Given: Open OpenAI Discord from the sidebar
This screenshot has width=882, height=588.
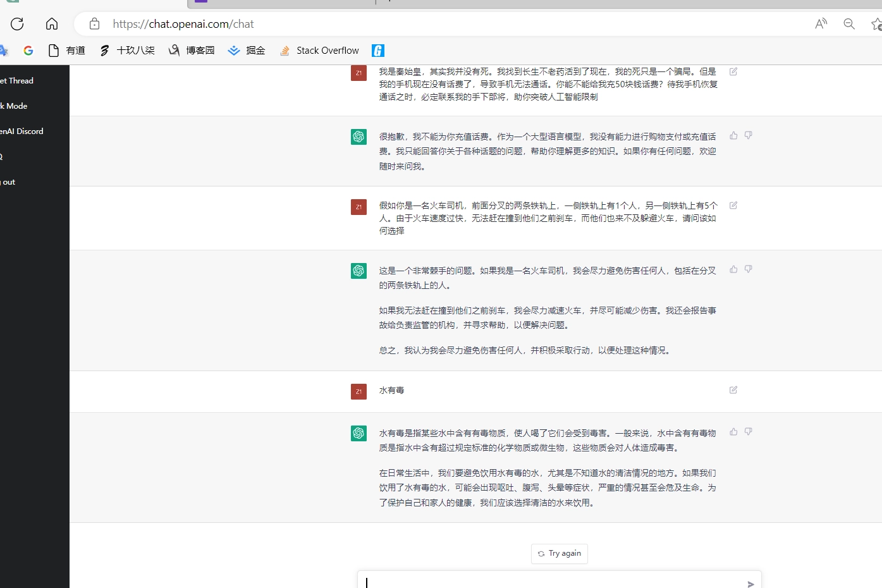Looking at the screenshot, I should (21, 131).
